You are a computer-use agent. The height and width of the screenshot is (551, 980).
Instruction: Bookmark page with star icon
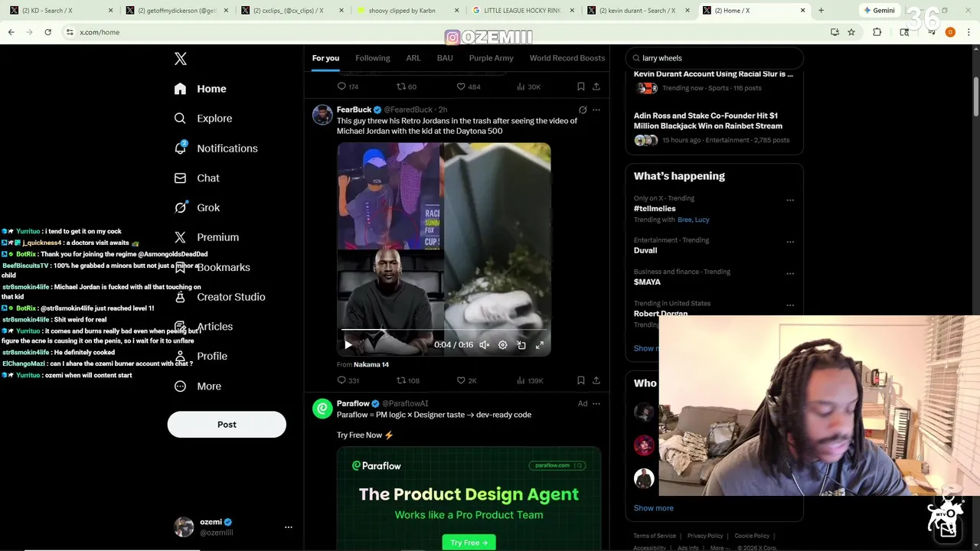[851, 32]
